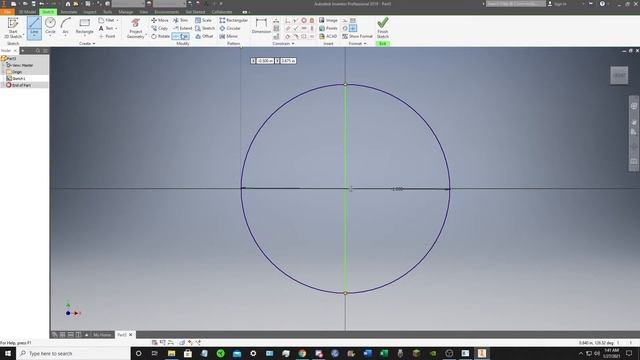Image resolution: width=640 pixels, height=360 pixels.
Task: Click Insert ACAD
Action: pyautogui.click(x=328, y=36)
